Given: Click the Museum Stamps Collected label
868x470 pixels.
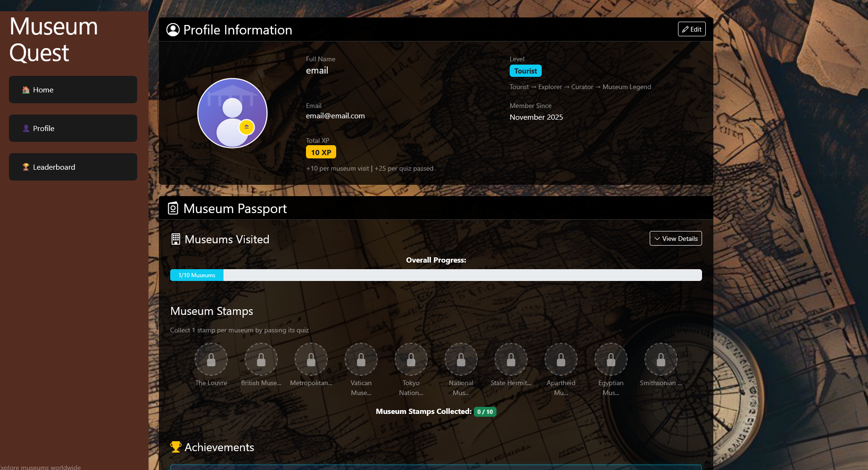Looking at the screenshot, I should 423,412.
